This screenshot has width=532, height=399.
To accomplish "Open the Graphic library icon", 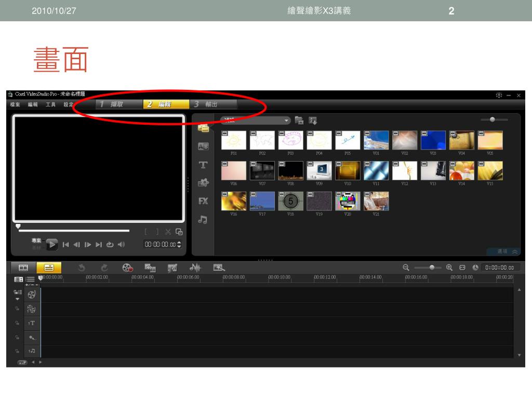I will (203, 183).
